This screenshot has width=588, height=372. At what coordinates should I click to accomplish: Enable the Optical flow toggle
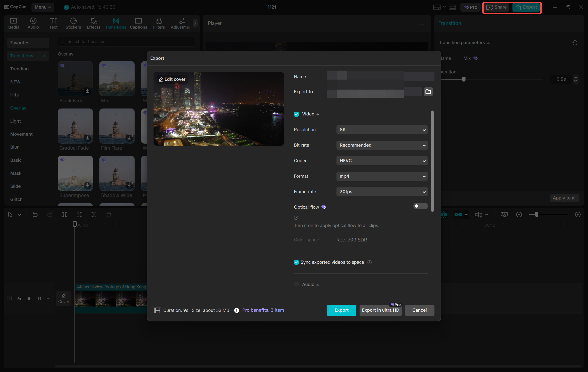420,206
